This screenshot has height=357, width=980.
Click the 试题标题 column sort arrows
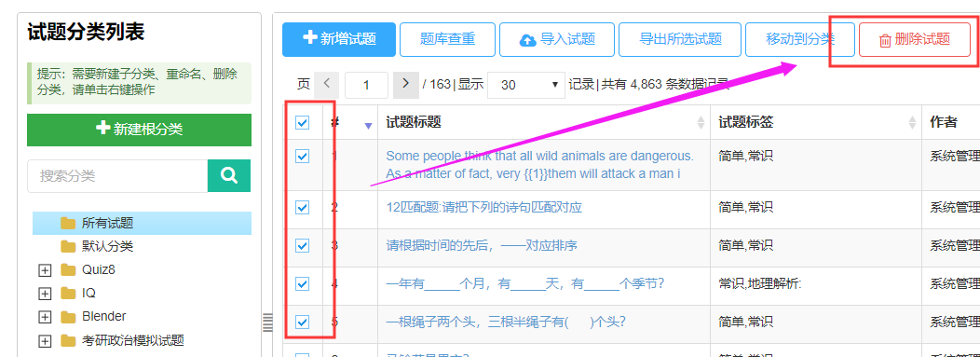701,122
